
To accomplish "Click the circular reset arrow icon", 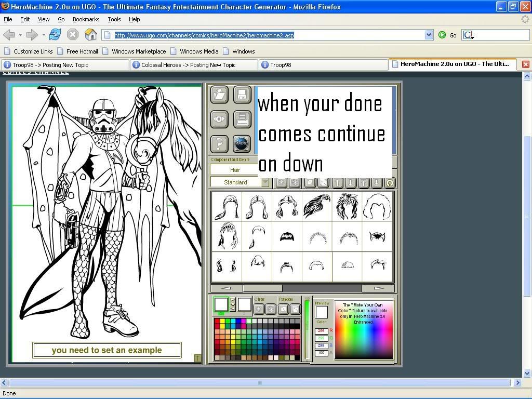I will [x=390, y=183].
